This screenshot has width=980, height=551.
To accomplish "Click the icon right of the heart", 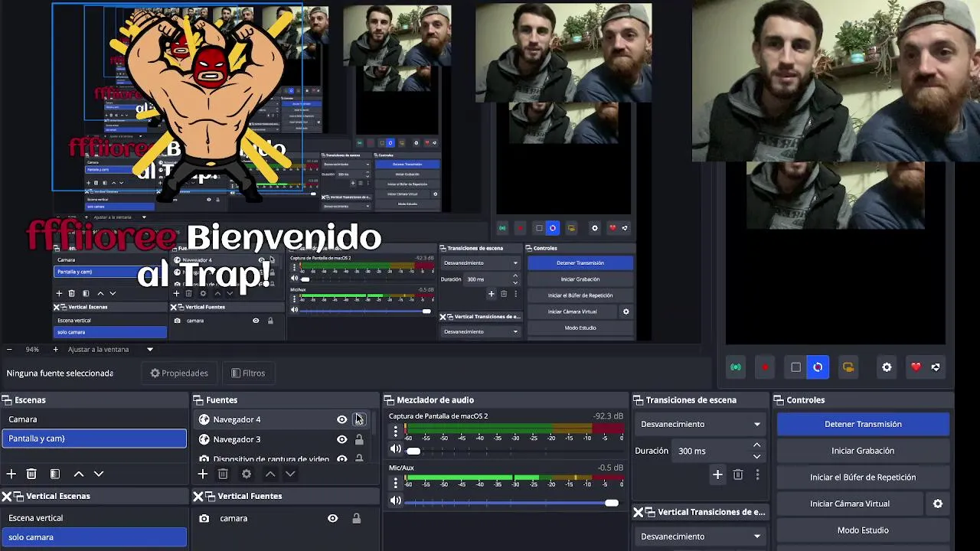I will click(936, 367).
